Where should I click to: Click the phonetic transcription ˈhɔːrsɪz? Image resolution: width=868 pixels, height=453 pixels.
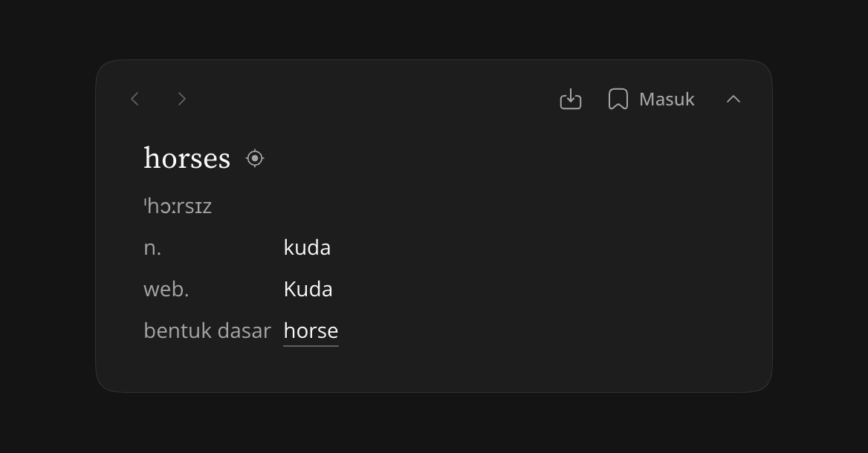(178, 206)
